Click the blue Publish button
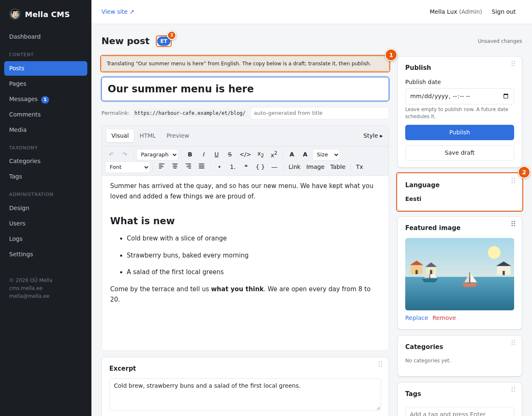This screenshot has height=416, width=532. (460, 132)
